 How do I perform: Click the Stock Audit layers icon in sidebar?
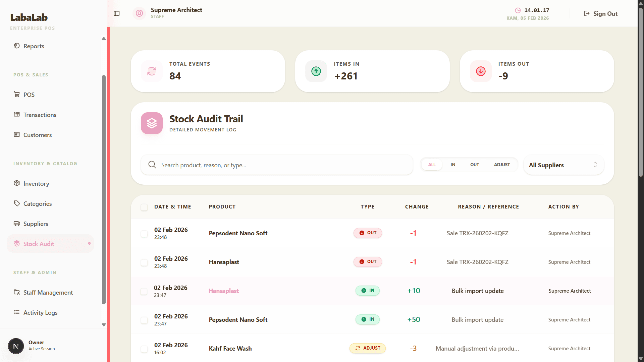(17, 243)
